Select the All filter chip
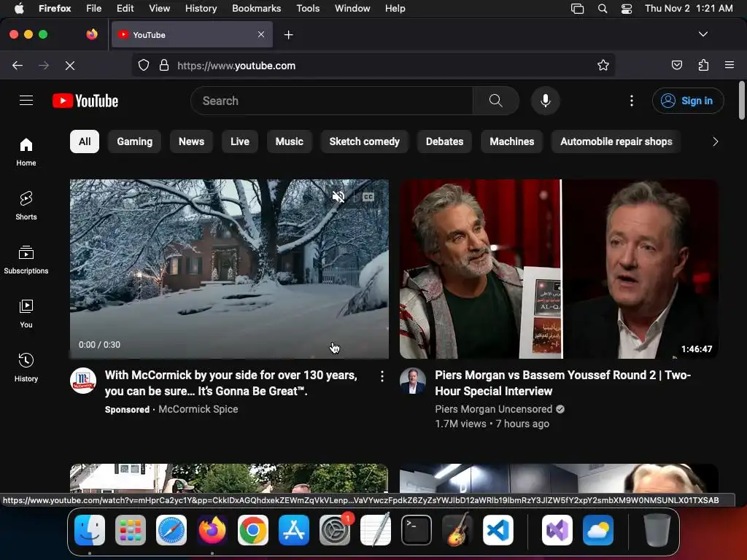 point(85,141)
